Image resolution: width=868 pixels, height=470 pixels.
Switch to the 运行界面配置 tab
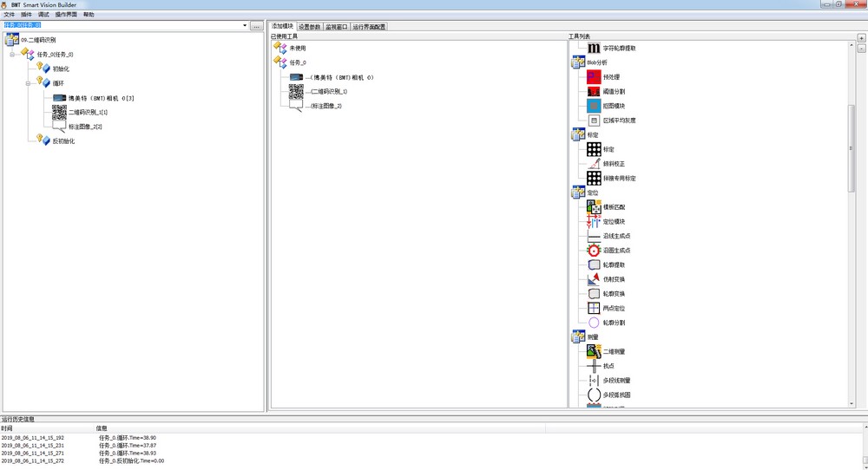coord(369,27)
